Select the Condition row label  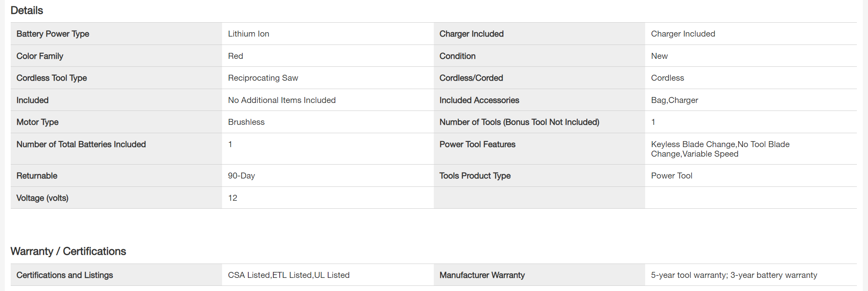[457, 56]
